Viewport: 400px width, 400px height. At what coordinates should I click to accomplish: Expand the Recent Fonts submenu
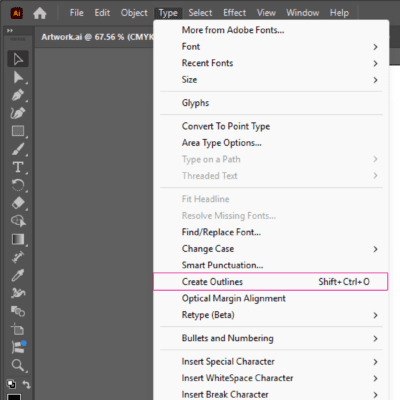click(271, 63)
